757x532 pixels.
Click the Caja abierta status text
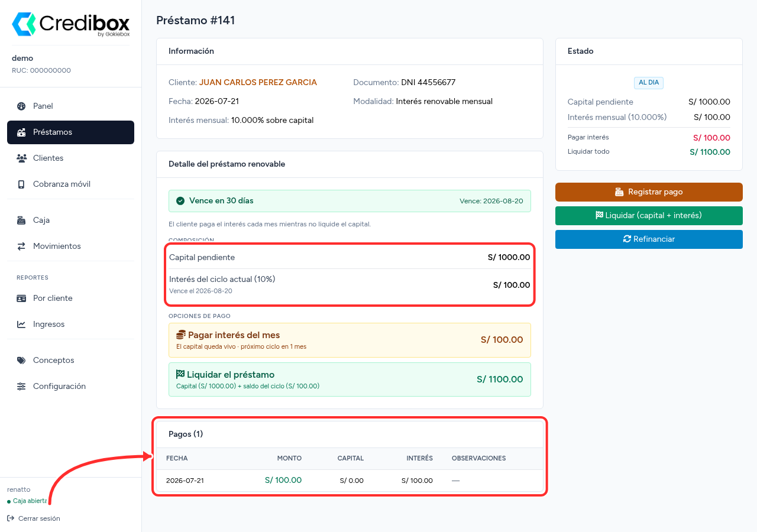30,501
